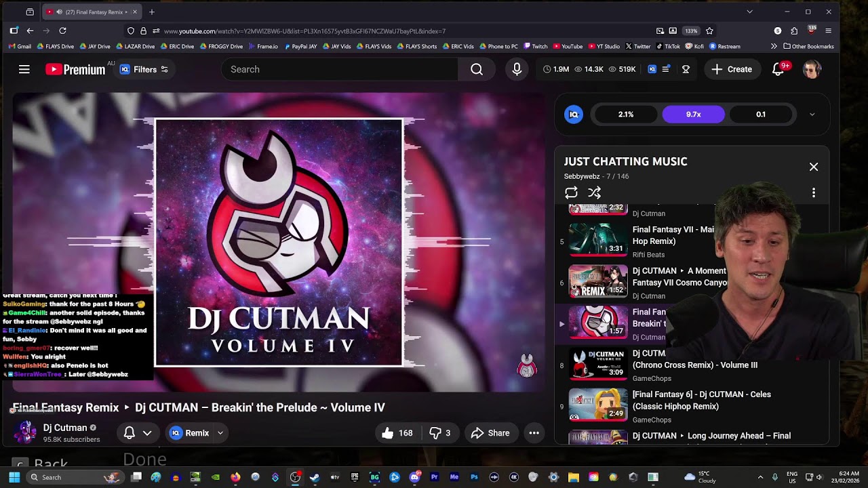Play Rifti Beats Final Fantasy VII thumbnail
Screen dimensions: 868x488
coord(598,239)
